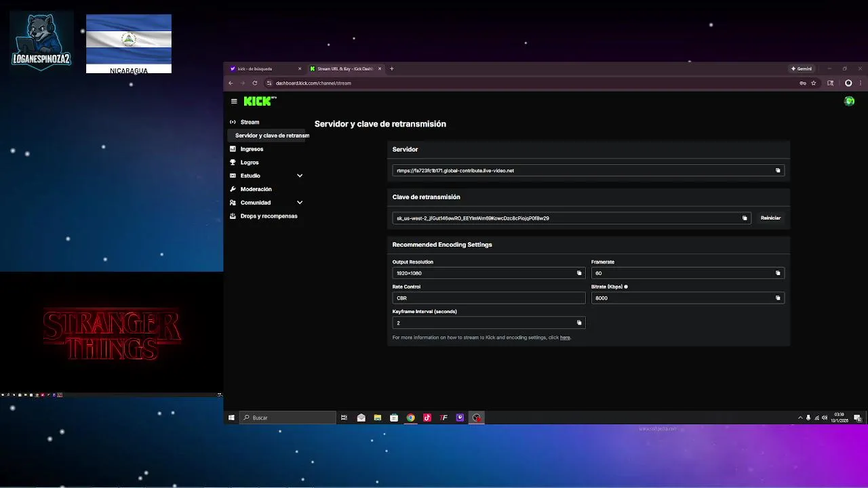Open Microsoft Store in the taskbar

(394, 418)
